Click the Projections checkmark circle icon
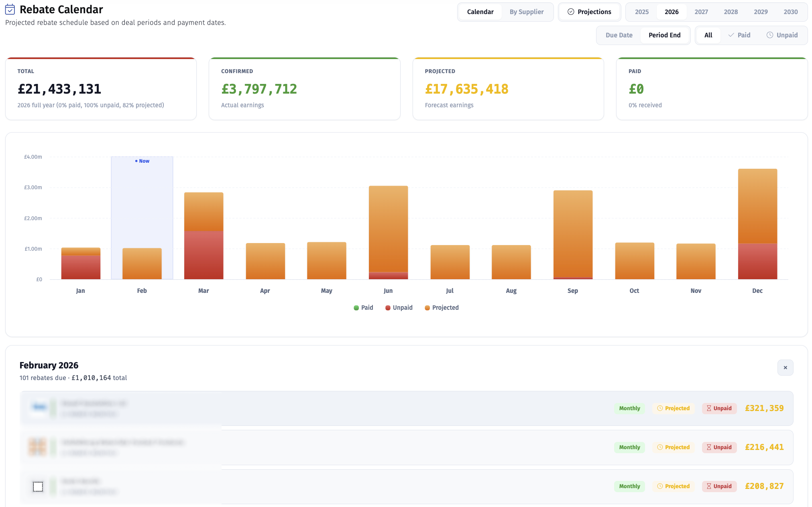 [x=570, y=12]
